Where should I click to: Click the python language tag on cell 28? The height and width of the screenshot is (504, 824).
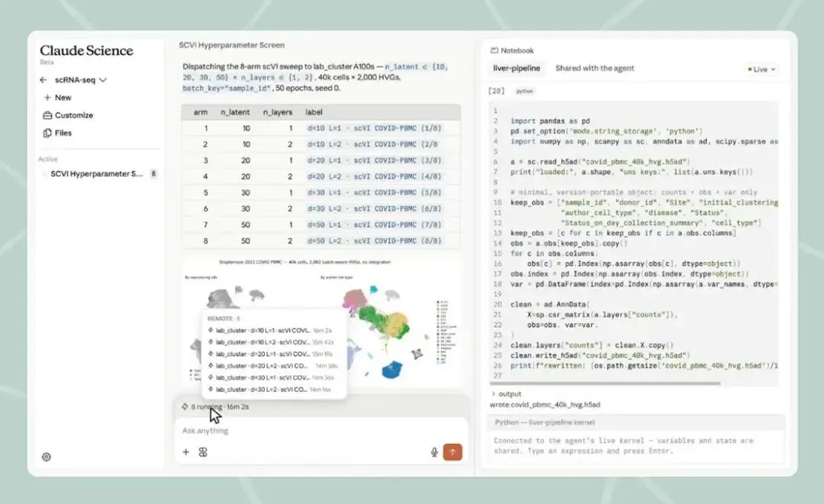tap(524, 91)
